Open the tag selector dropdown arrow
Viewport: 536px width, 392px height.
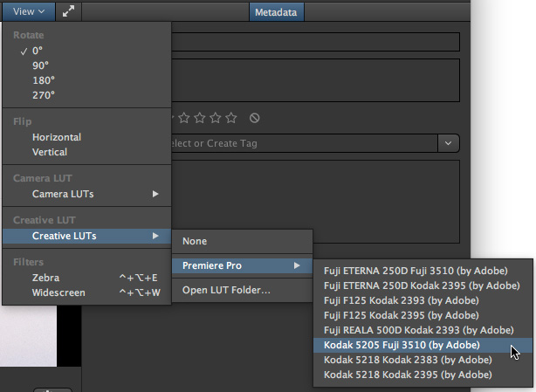448,143
